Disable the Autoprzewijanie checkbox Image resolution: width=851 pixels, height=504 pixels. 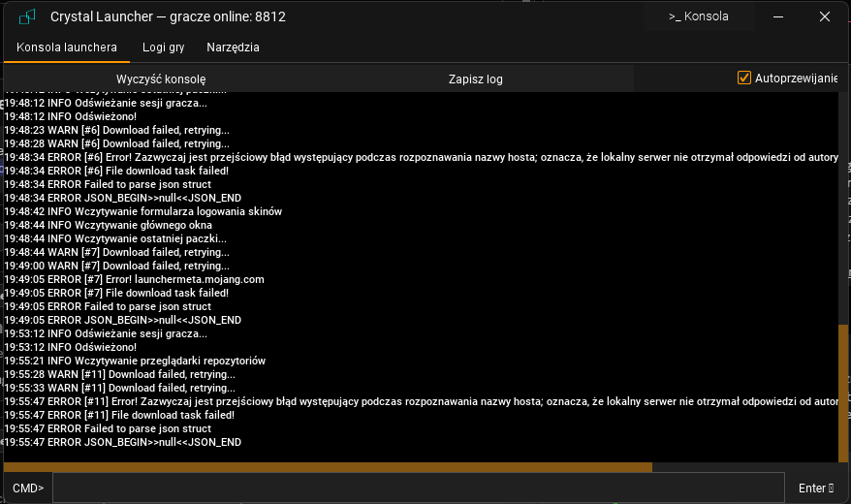744,79
